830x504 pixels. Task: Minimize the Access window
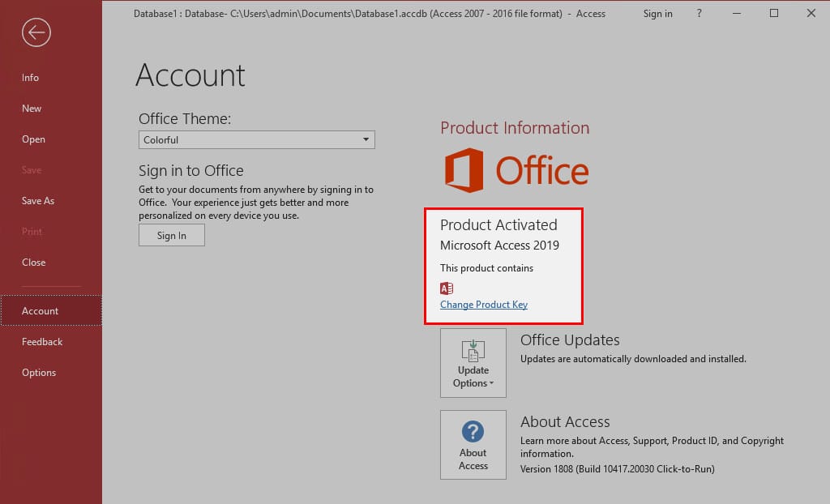pyautogui.click(x=736, y=13)
